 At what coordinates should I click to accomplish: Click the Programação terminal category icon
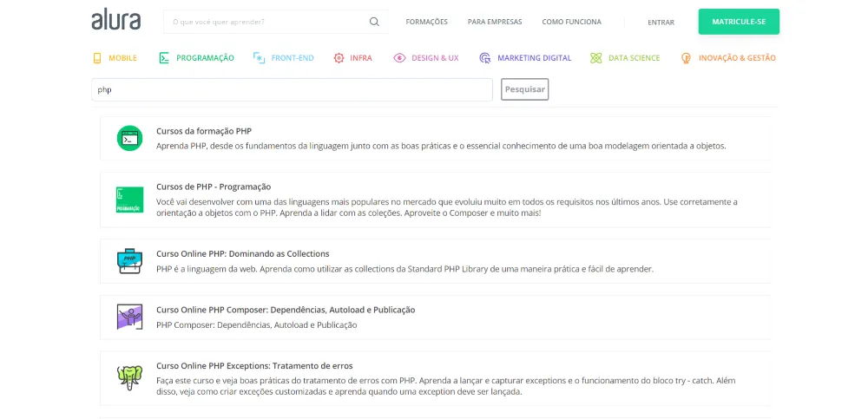(x=164, y=58)
